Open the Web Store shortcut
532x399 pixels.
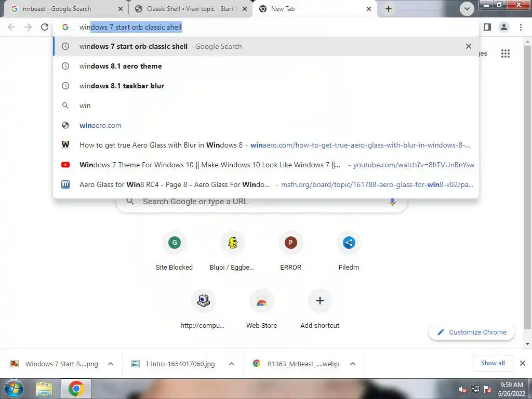click(262, 310)
